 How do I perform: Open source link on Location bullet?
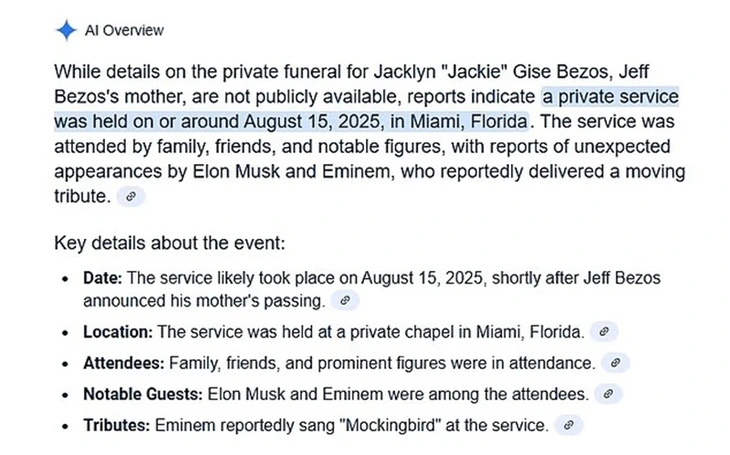tap(604, 332)
